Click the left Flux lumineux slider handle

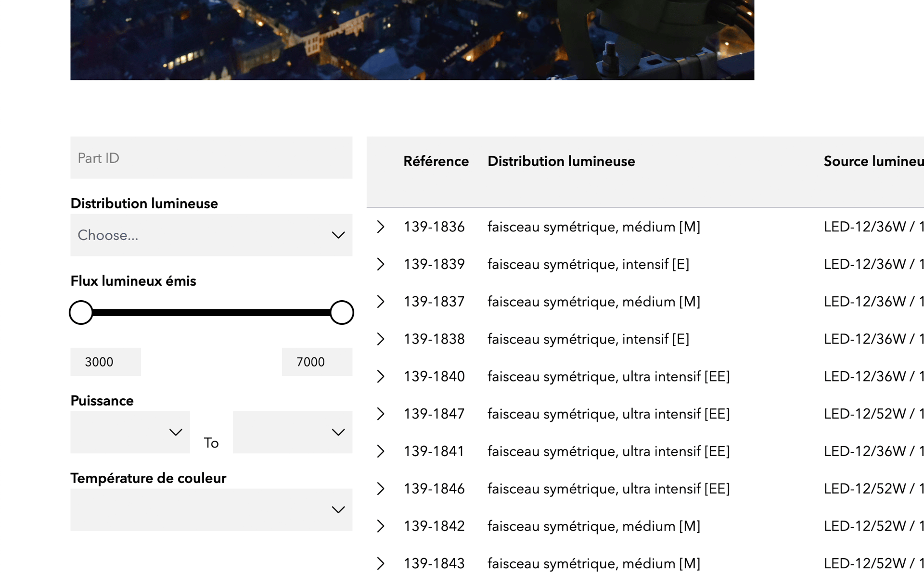coord(81,313)
